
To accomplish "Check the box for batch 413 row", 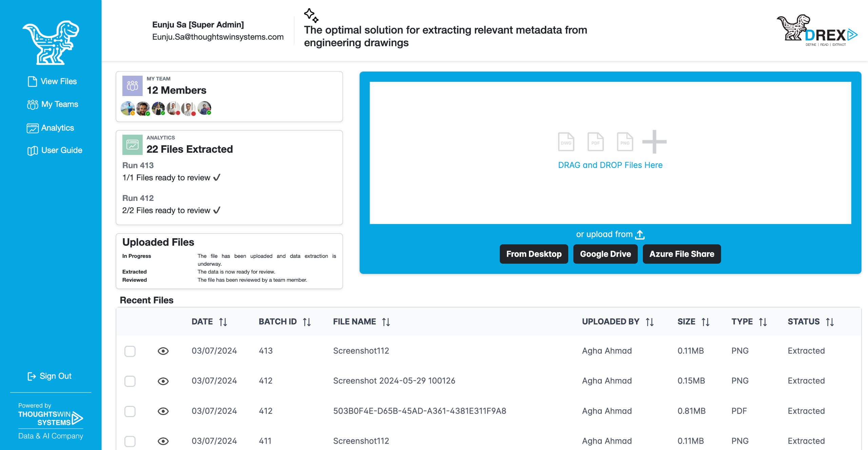I will tap(130, 351).
